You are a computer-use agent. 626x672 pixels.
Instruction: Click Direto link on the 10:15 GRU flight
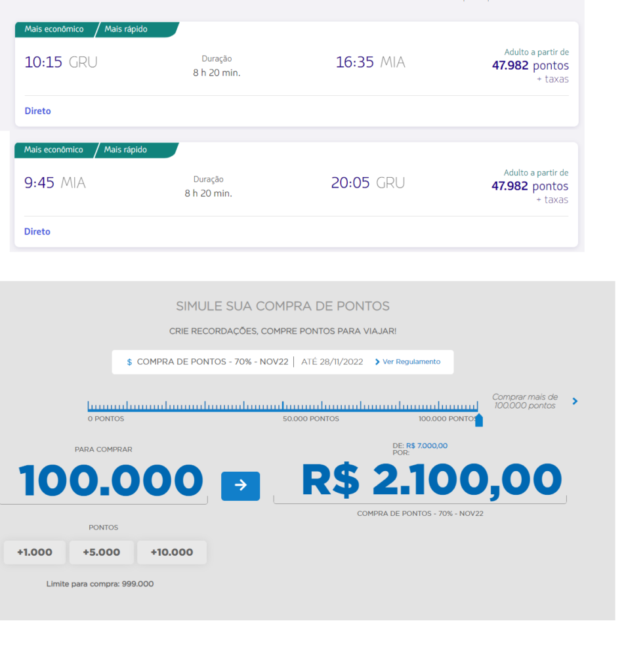tap(37, 111)
